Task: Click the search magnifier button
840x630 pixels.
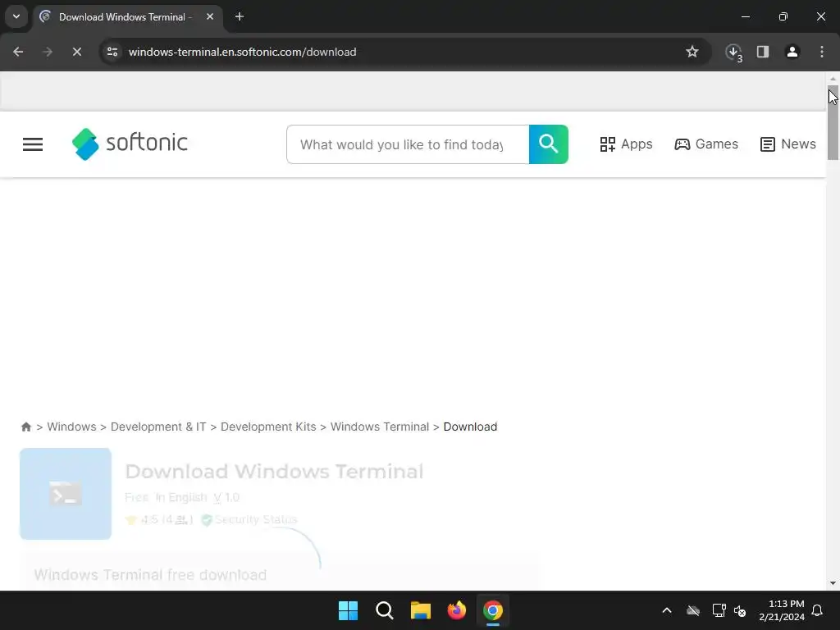Action: [x=549, y=144]
